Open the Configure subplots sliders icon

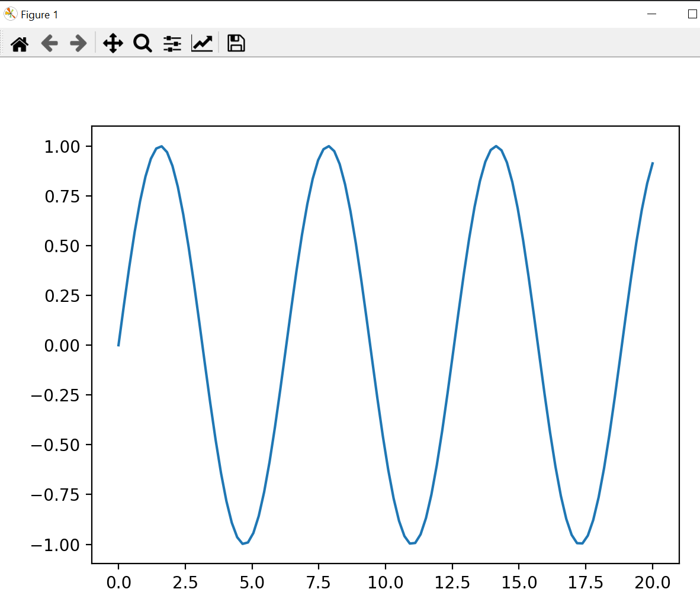point(172,44)
